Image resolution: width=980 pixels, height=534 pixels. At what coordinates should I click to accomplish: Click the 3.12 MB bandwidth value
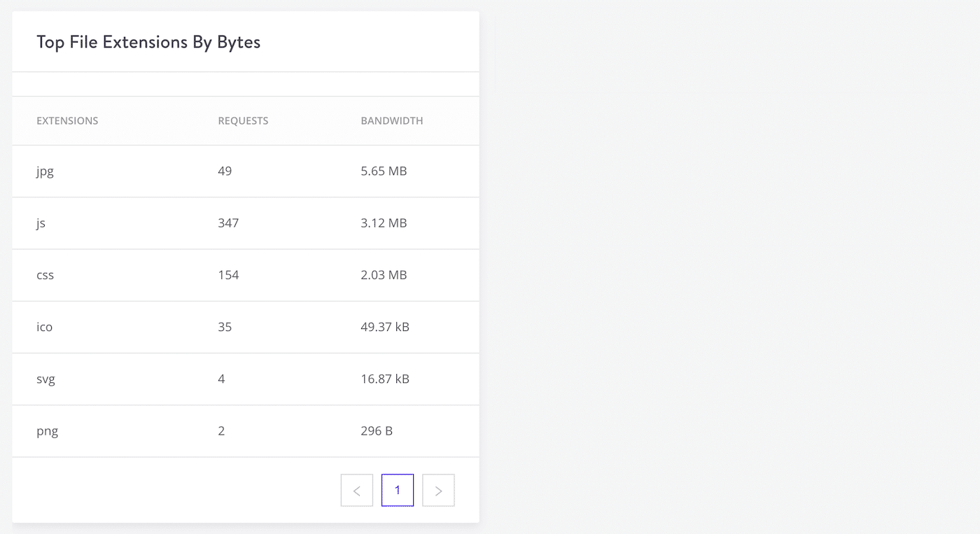384,223
